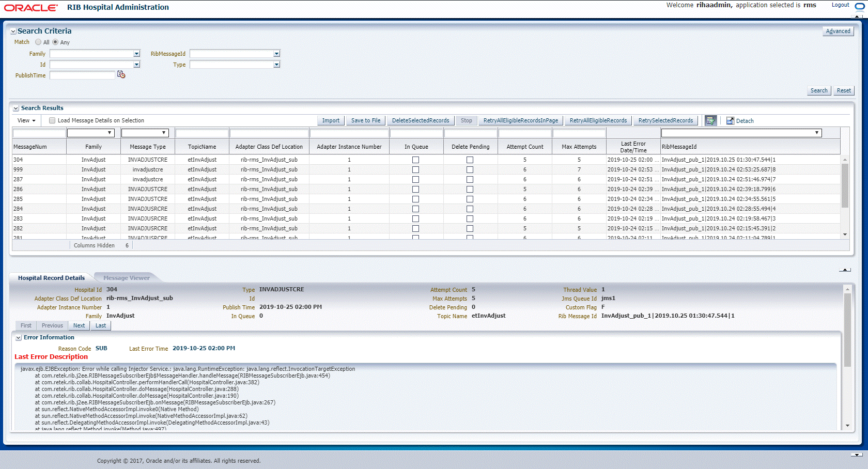Image resolution: width=868 pixels, height=469 pixels.
Task: Collapse the Error Information section
Action: coord(19,338)
